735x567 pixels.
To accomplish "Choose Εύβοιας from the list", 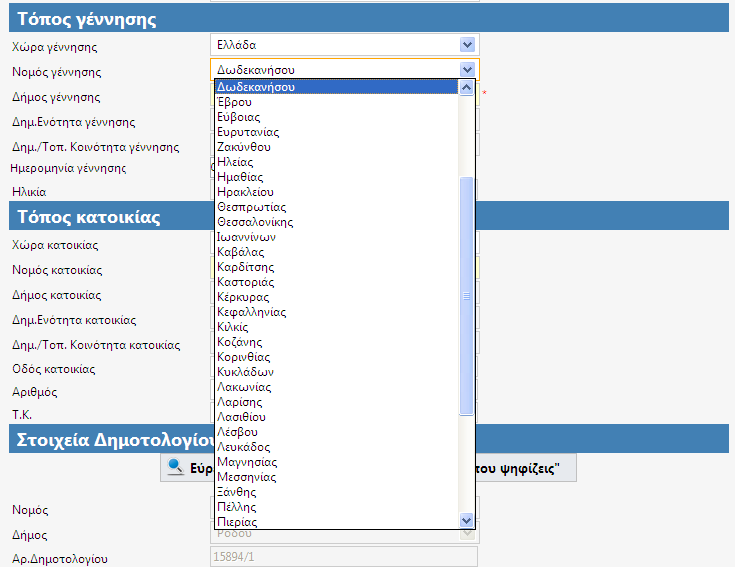I will (x=336, y=117).
